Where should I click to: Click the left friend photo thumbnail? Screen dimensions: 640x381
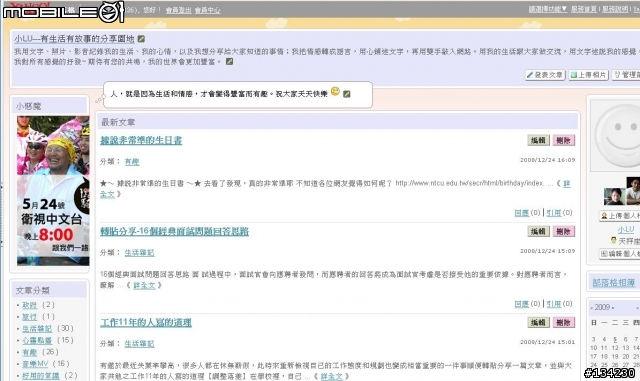tap(614, 196)
